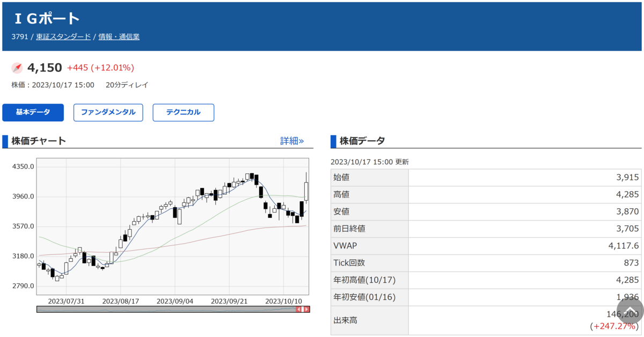Click the price change +445 (+12.01%)
This screenshot has width=644, height=337.
pyautogui.click(x=100, y=68)
